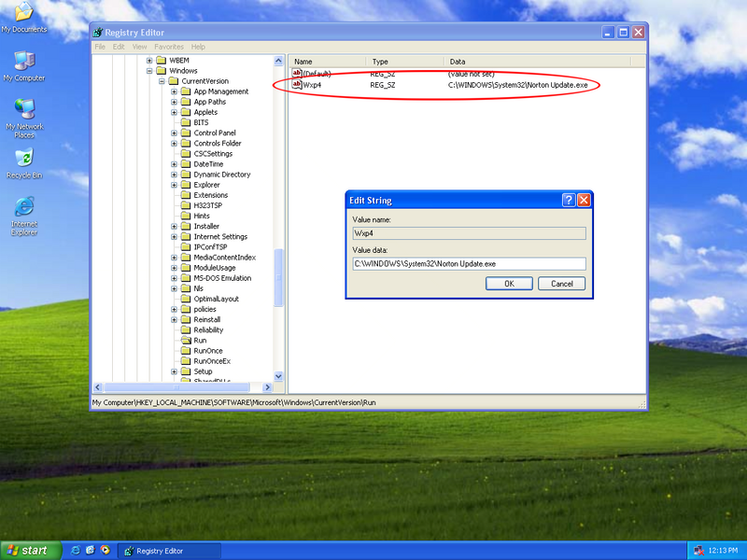Click the Reliability folder icon
This screenshot has height=560, width=747.
click(186, 329)
